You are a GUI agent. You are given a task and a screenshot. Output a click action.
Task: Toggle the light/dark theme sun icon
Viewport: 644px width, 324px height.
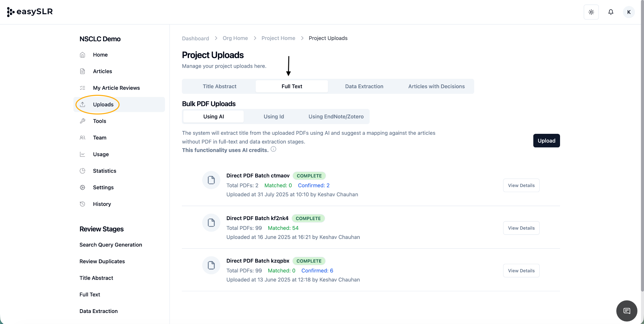point(591,12)
